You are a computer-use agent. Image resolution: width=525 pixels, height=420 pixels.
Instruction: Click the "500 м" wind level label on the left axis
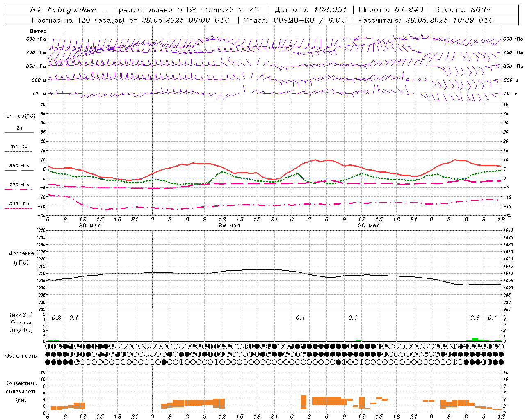[39, 80]
